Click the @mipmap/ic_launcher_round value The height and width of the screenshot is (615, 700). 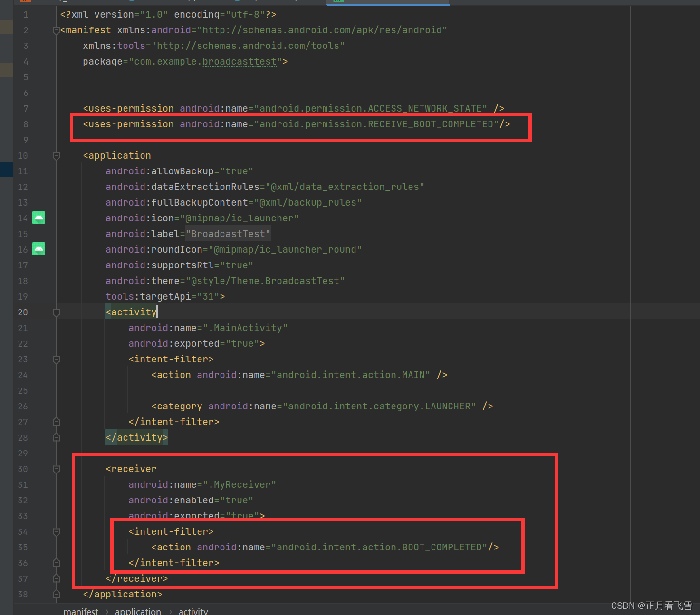tap(285, 250)
